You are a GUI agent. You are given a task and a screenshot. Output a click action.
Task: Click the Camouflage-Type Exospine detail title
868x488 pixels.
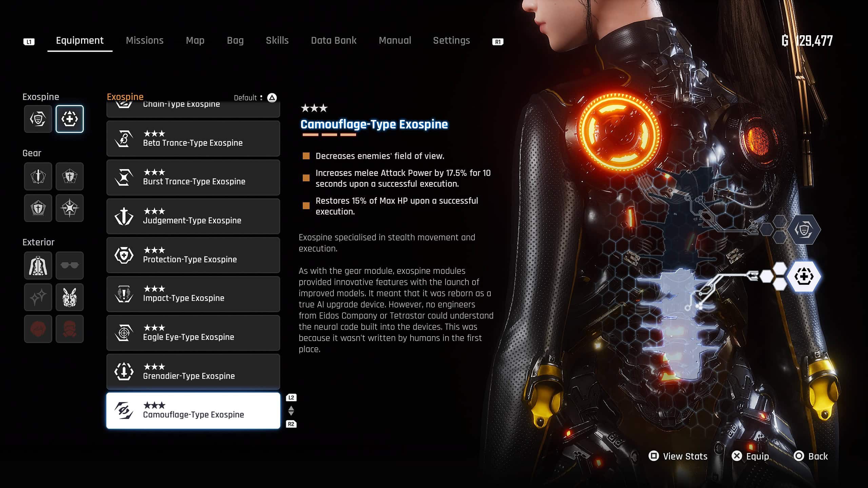[374, 124]
